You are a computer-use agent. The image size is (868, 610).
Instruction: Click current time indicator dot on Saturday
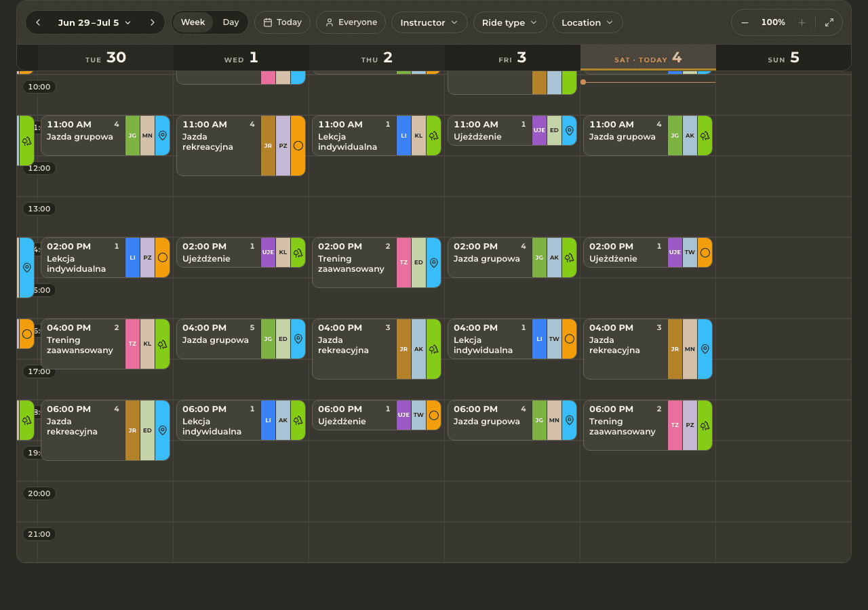click(x=583, y=82)
